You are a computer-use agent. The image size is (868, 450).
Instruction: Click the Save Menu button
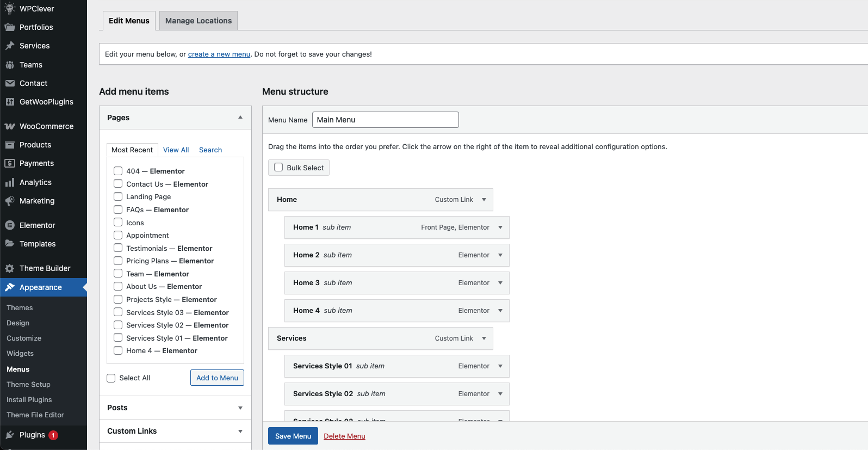point(293,436)
